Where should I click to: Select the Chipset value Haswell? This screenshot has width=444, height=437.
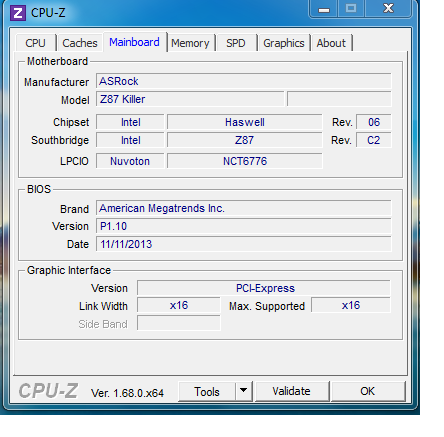point(245,122)
